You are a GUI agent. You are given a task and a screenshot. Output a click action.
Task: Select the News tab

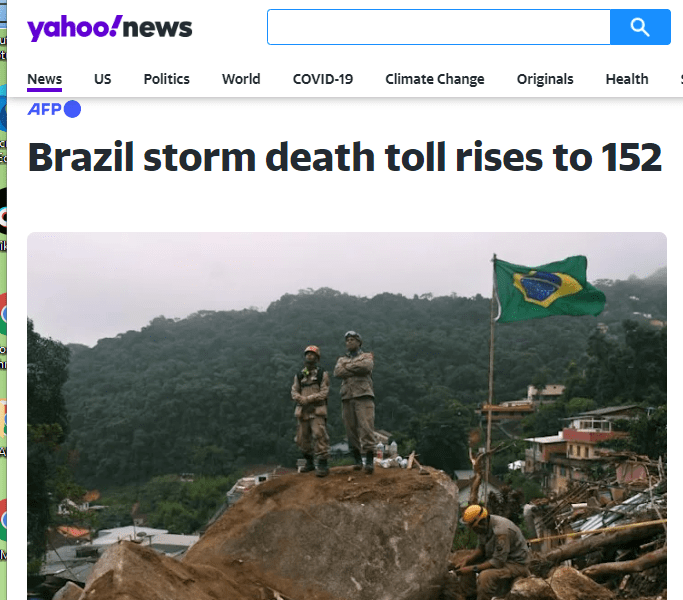[44, 79]
